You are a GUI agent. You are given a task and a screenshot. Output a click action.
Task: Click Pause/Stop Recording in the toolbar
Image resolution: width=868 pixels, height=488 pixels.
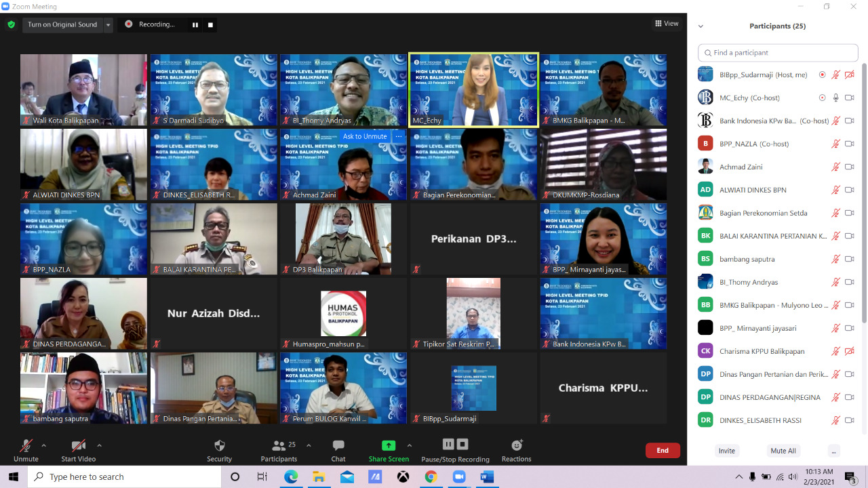tap(455, 445)
